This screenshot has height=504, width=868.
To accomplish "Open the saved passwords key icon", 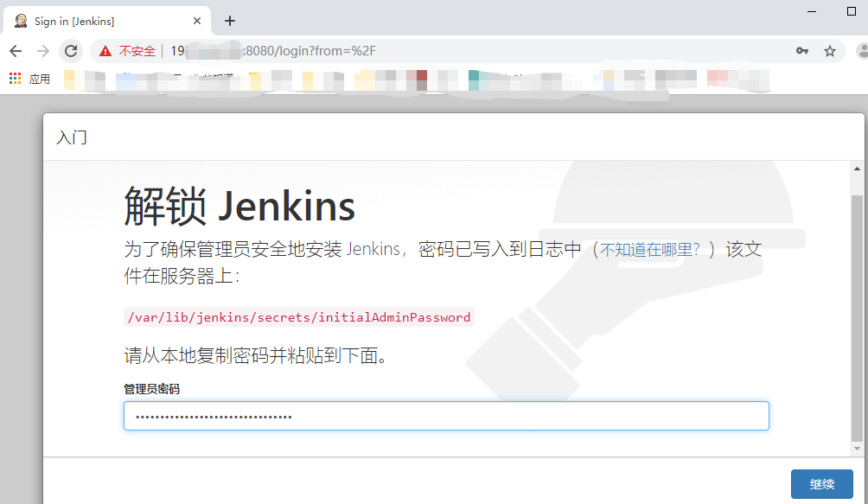I will click(x=802, y=51).
